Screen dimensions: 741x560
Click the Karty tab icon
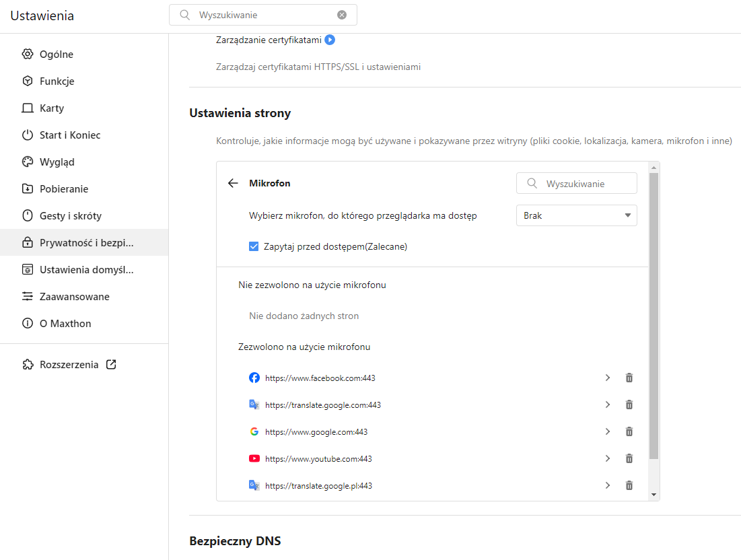point(28,108)
